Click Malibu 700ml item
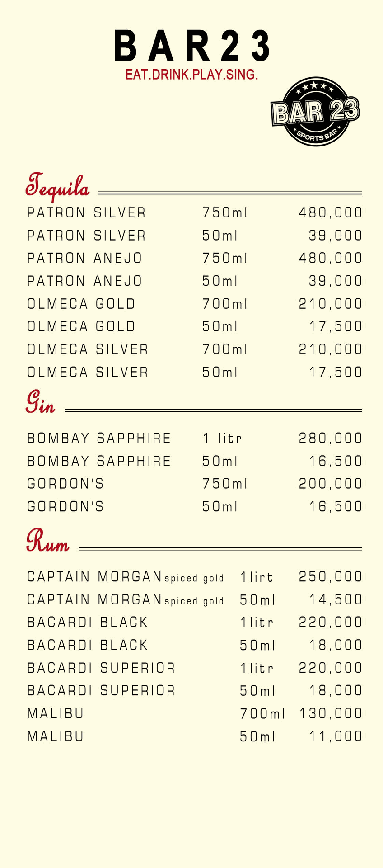Screen dimensions: 383x868 195,713
